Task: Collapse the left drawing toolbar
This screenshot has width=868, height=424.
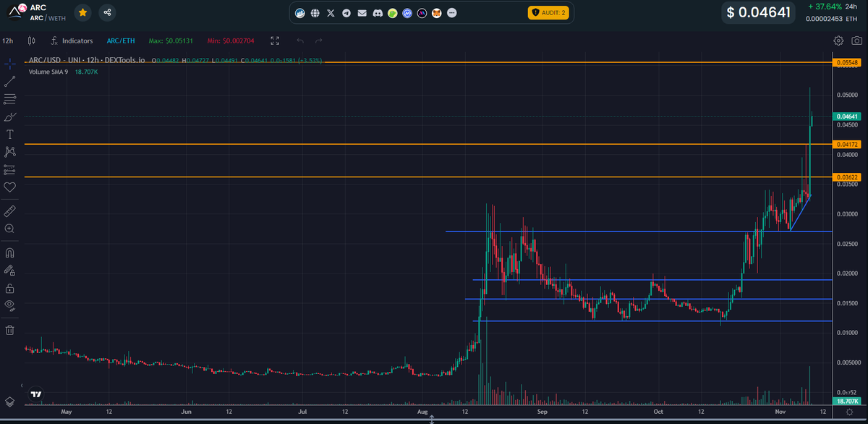Action: 22,386
